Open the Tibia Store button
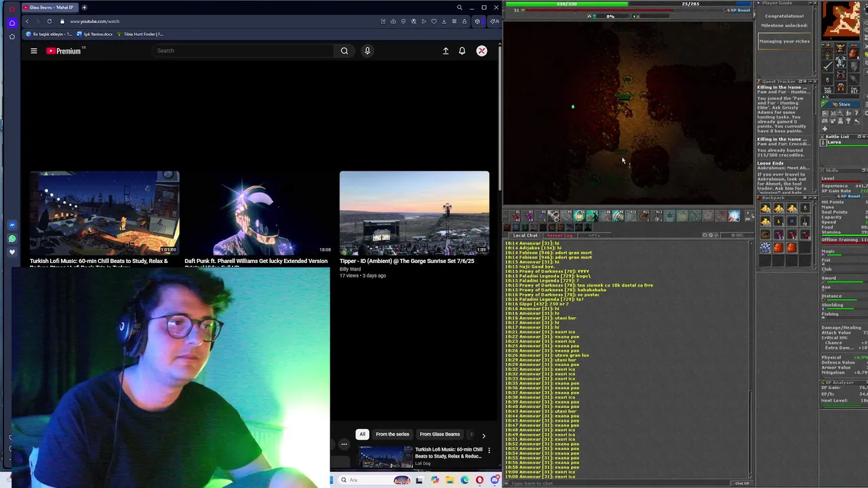This screenshot has height=488, width=868. (841, 104)
